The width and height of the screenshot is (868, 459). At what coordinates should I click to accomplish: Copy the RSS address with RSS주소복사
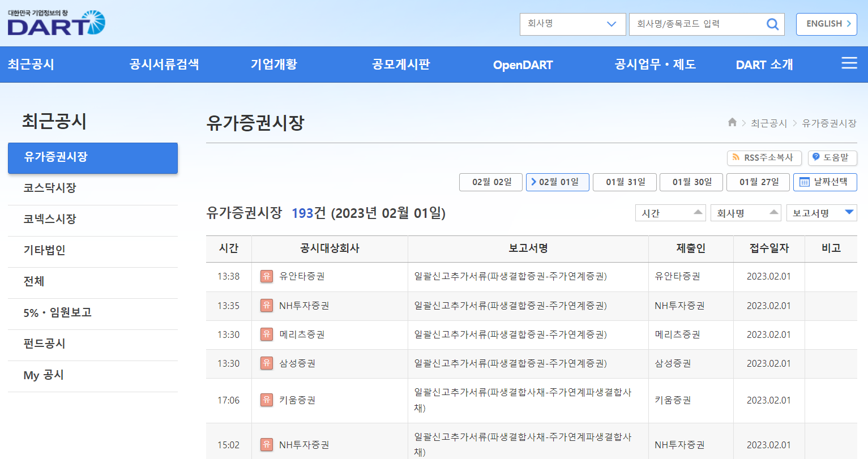point(764,157)
